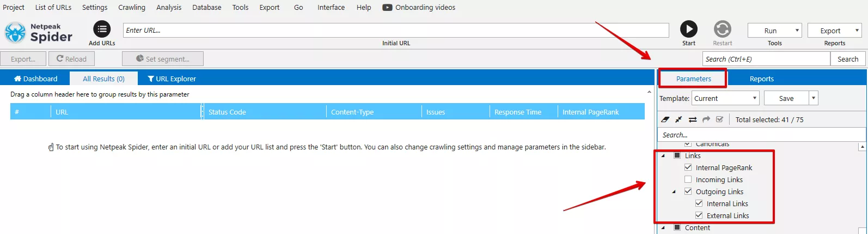Image resolution: width=868 pixels, height=234 pixels.
Task: Open the Interface menu
Action: (331, 7)
